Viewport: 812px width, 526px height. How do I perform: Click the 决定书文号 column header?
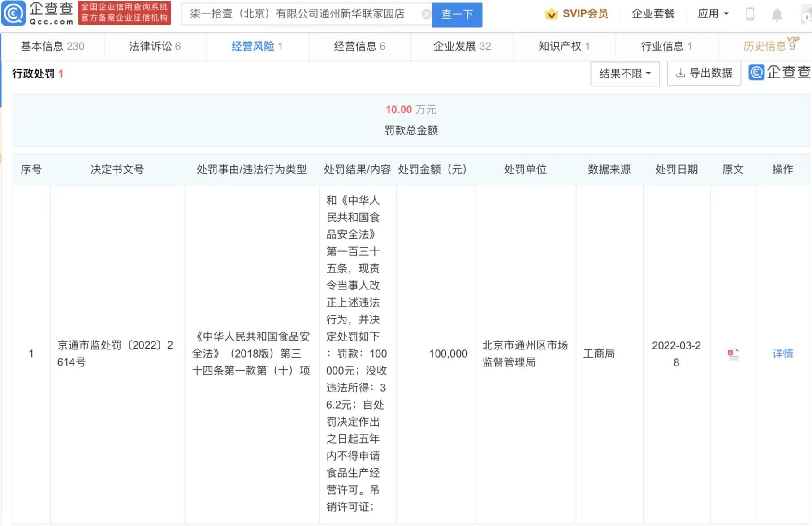tap(117, 169)
